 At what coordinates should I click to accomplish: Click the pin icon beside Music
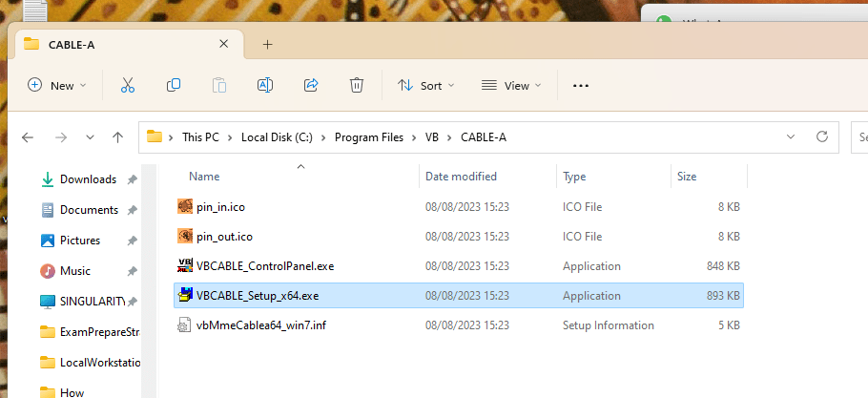pos(132,271)
